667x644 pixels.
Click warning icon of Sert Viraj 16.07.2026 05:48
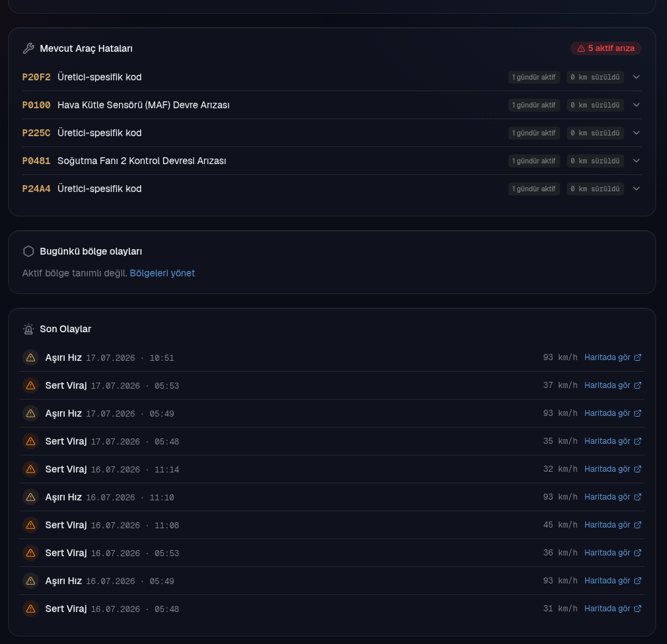click(31, 609)
